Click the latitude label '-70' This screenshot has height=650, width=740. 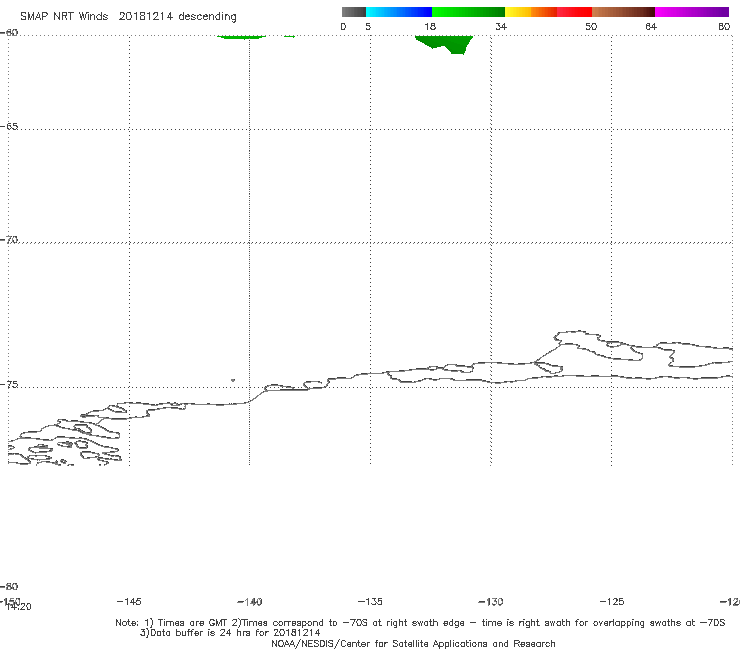tap(9, 240)
